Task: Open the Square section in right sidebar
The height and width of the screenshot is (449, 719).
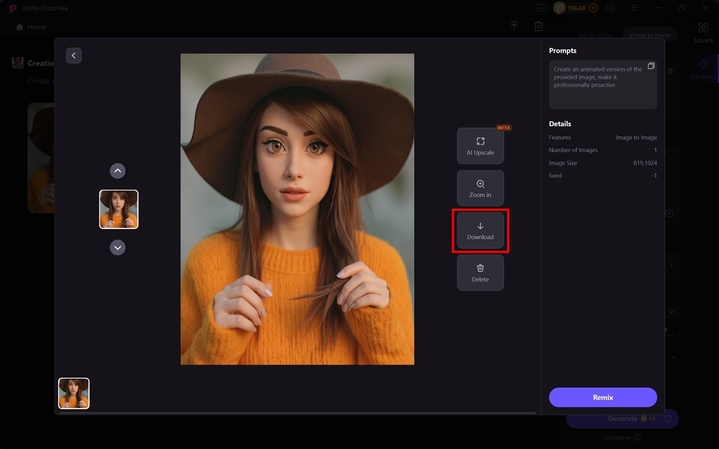Action: [703, 33]
